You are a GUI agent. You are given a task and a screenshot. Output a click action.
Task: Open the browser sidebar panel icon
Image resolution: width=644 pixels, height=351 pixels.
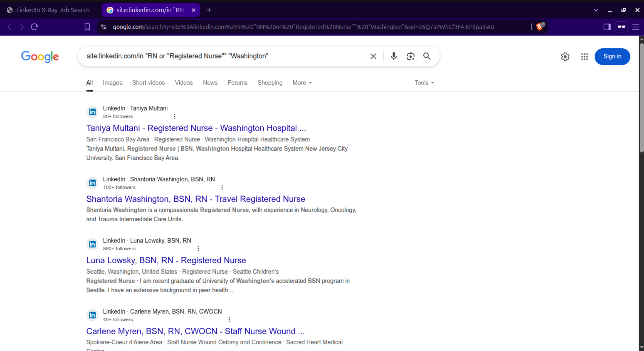[x=607, y=27]
